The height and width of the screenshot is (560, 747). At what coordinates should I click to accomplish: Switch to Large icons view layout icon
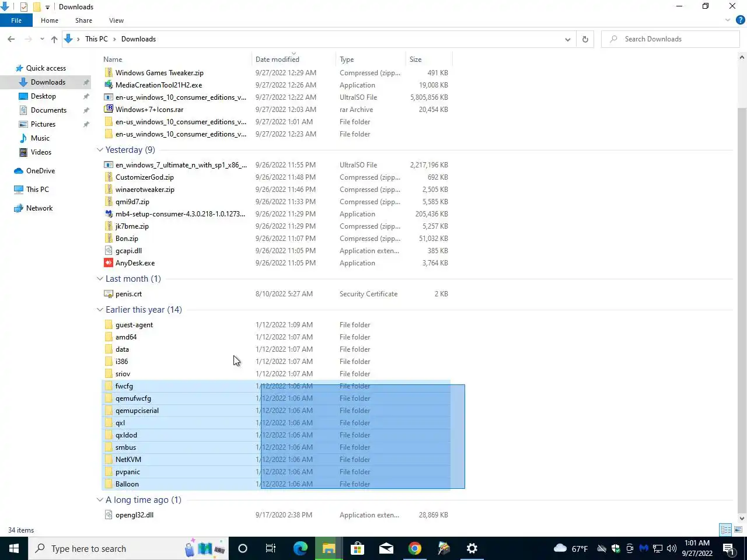(x=738, y=530)
